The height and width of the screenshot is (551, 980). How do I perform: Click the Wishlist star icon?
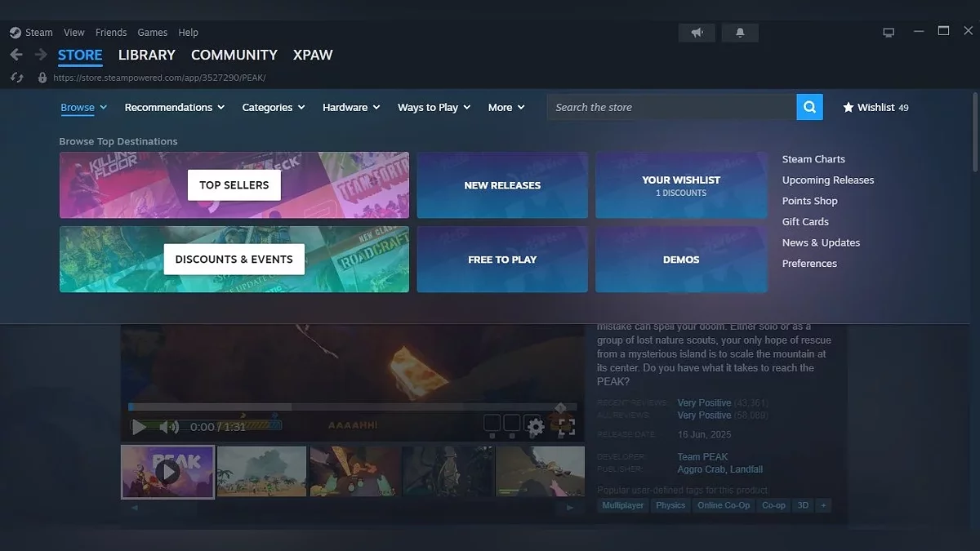849,107
